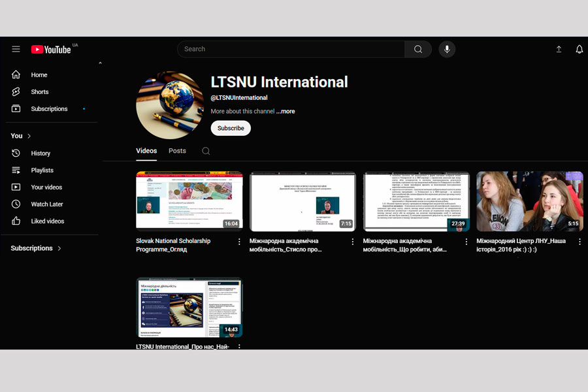This screenshot has height=392, width=588.
Task: Open options for Slovak National Scholarship video
Action: click(239, 242)
